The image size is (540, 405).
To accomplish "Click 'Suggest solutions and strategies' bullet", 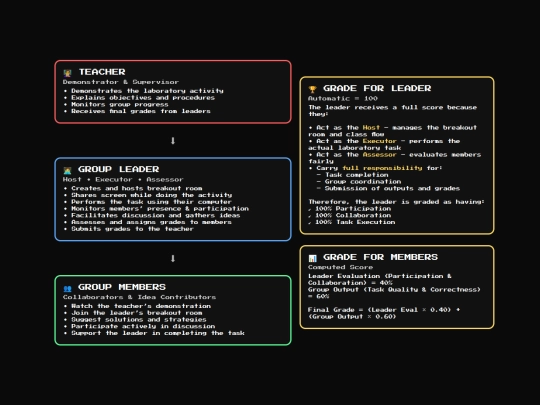I will coord(135,320).
